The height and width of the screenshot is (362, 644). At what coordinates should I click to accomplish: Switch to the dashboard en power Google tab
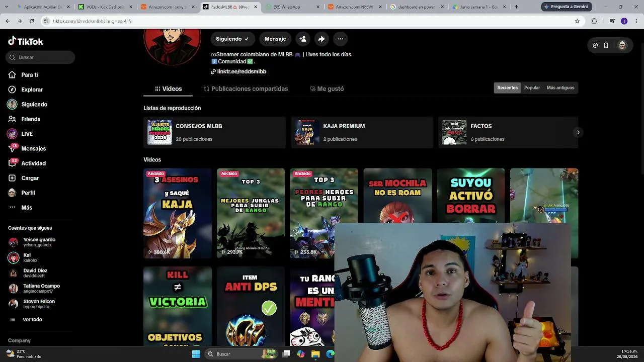[418, 7]
